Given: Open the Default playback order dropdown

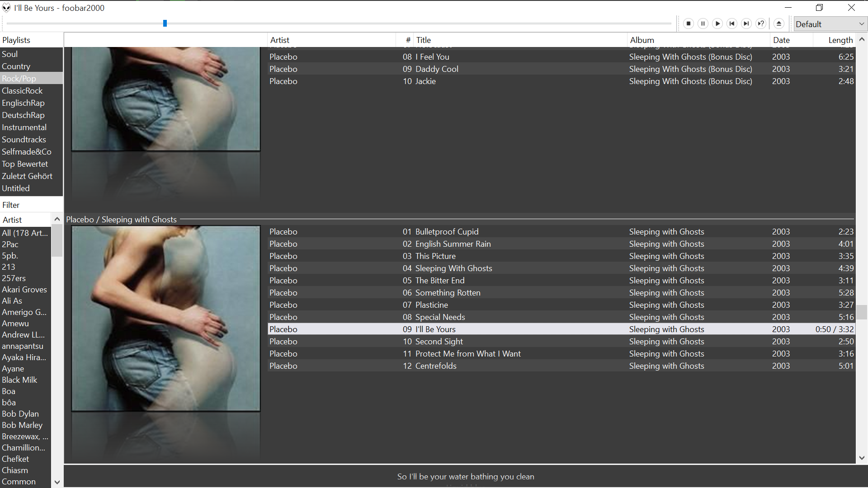Looking at the screenshot, I should pyautogui.click(x=830, y=24).
